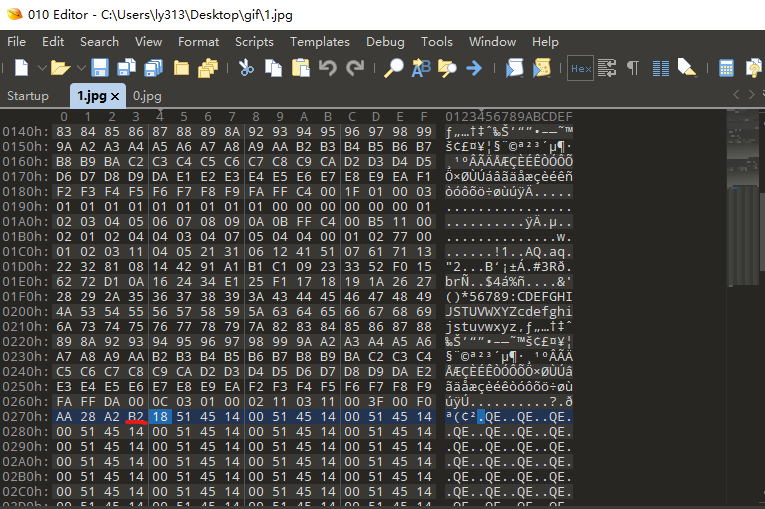Paste with the clipboard icon
The image size is (765, 509).
301,67
